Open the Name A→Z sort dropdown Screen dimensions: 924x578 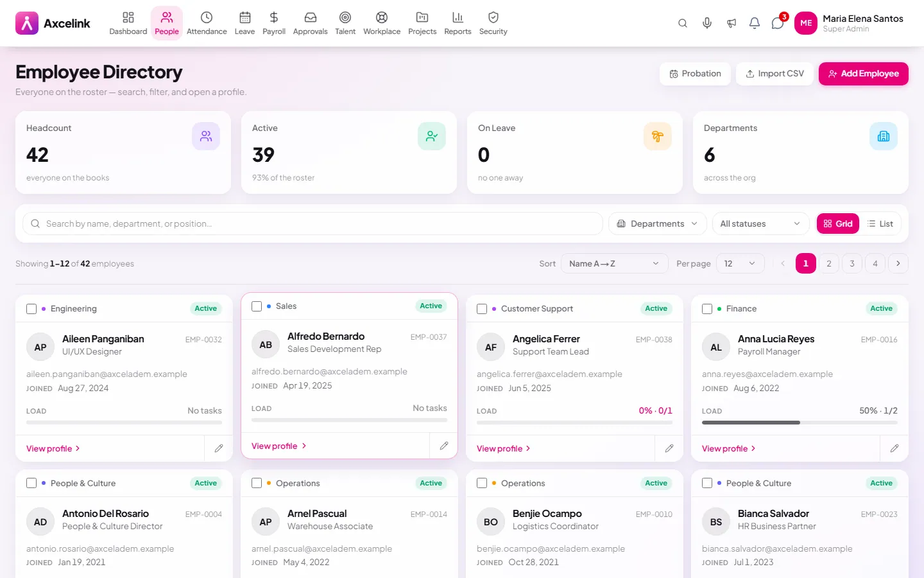coord(614,263)
